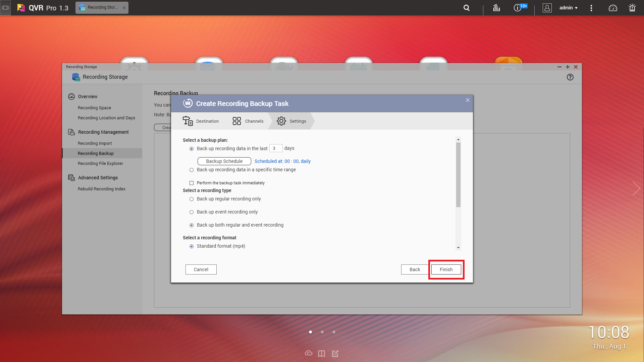The image size is (644, 362).
Task: Click the search magnifier icon in top bar
Action: [466, 8]
